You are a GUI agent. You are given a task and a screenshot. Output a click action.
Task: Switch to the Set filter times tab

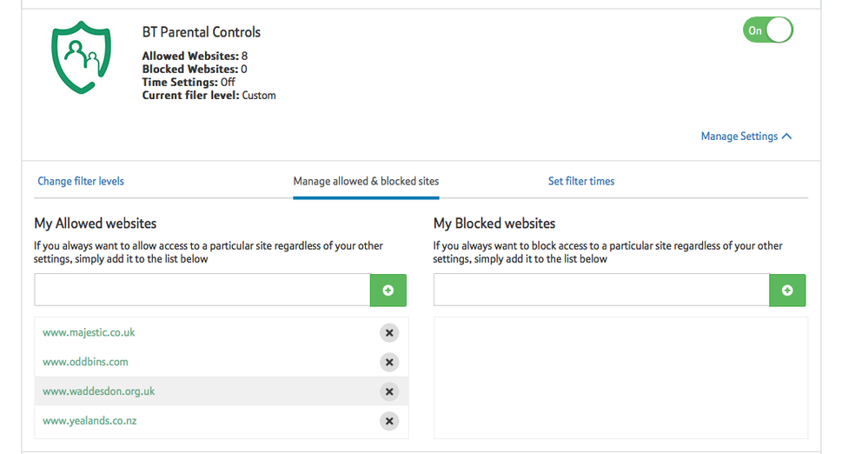(581, 181)
